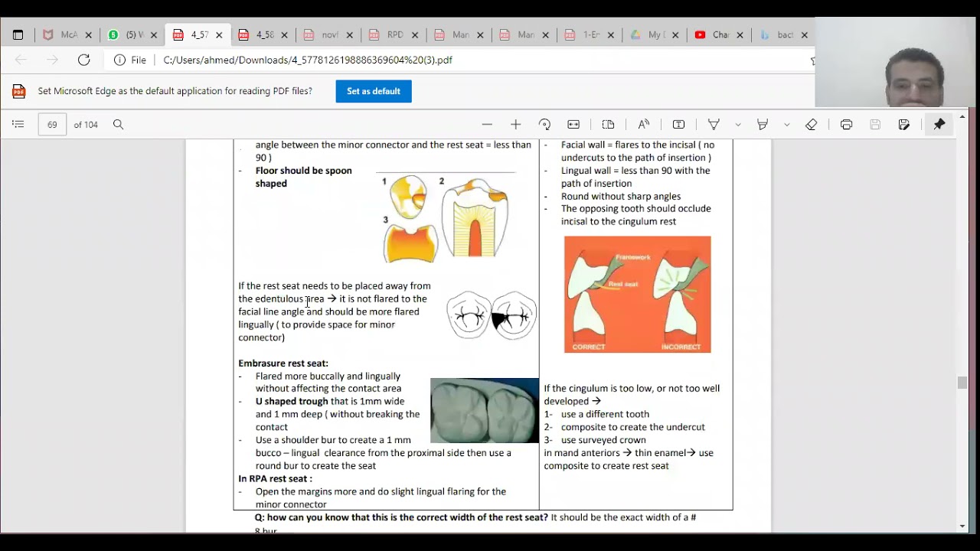Save the PDF with the save icon
This screenshot has width=980, height=551.
[x=875, y=125]
